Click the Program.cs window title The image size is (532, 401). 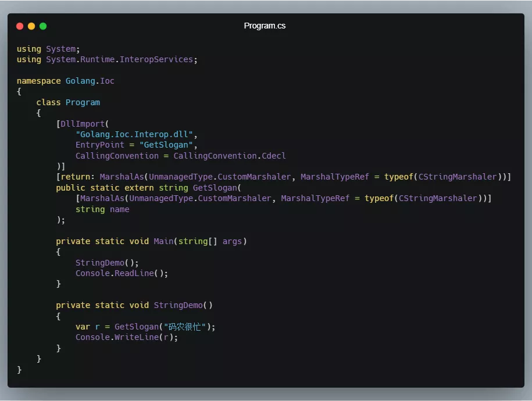point(265,26)
